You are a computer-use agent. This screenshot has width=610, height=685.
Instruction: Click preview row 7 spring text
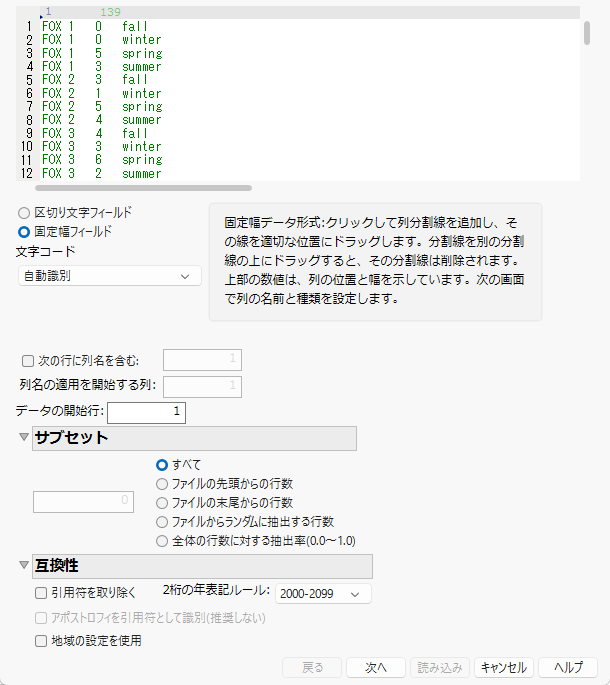(142, 107)
